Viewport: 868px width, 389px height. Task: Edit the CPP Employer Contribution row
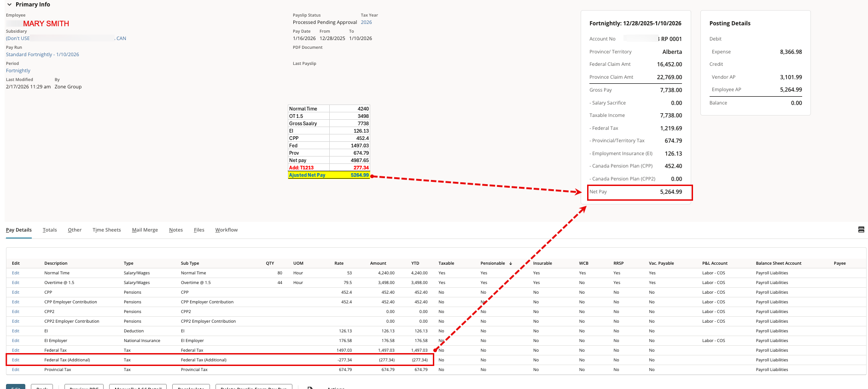click(x=16, y=302)
